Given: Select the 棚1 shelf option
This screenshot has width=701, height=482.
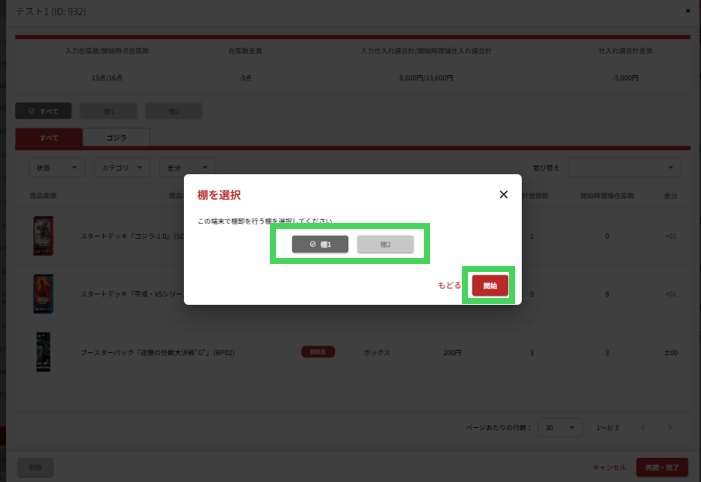Looking at the screenshot, I should tap(320, 244).
